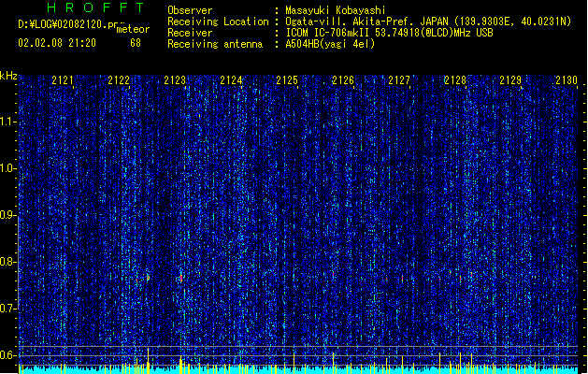
Task: Click the 1.0 kHz axis label
Action: tap(7, 168)
